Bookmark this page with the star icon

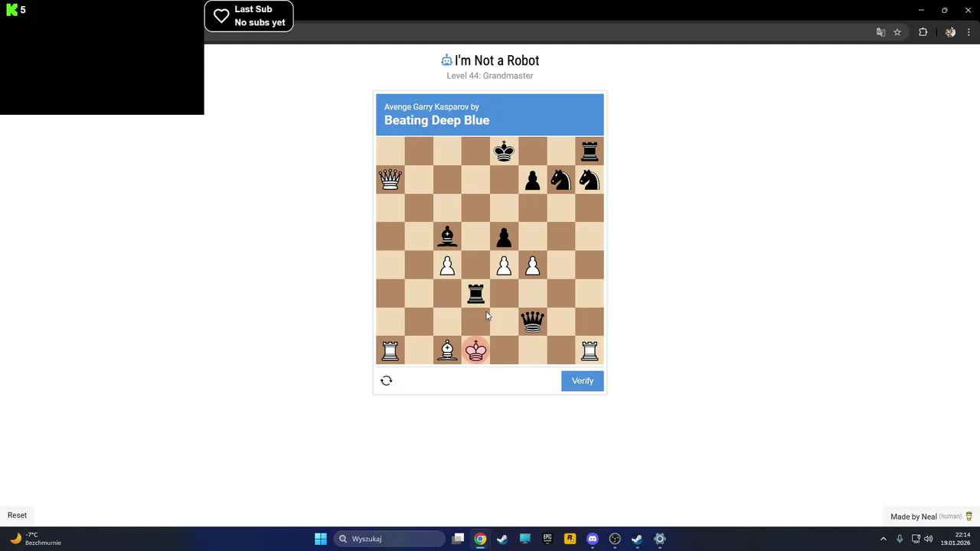click(897, 32)
